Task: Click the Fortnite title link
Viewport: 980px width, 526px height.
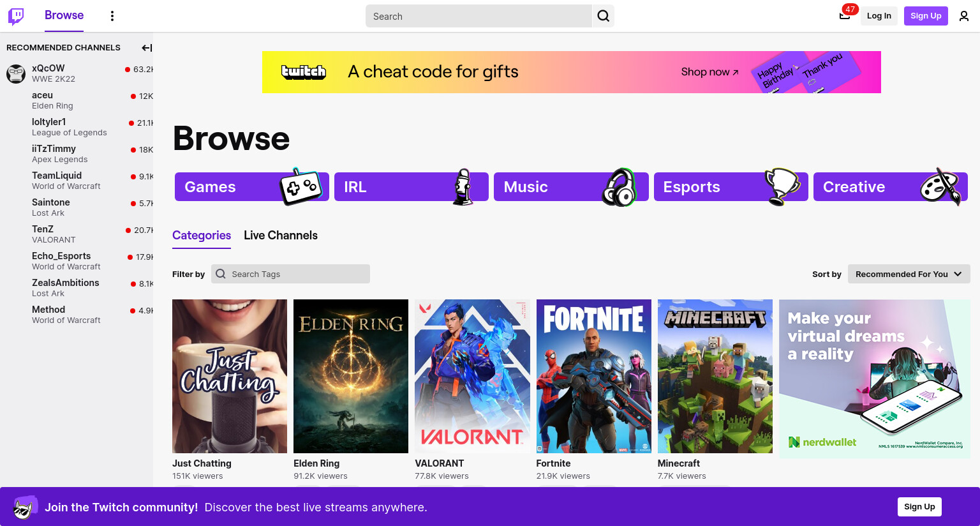Action: (x=554, y=463)
